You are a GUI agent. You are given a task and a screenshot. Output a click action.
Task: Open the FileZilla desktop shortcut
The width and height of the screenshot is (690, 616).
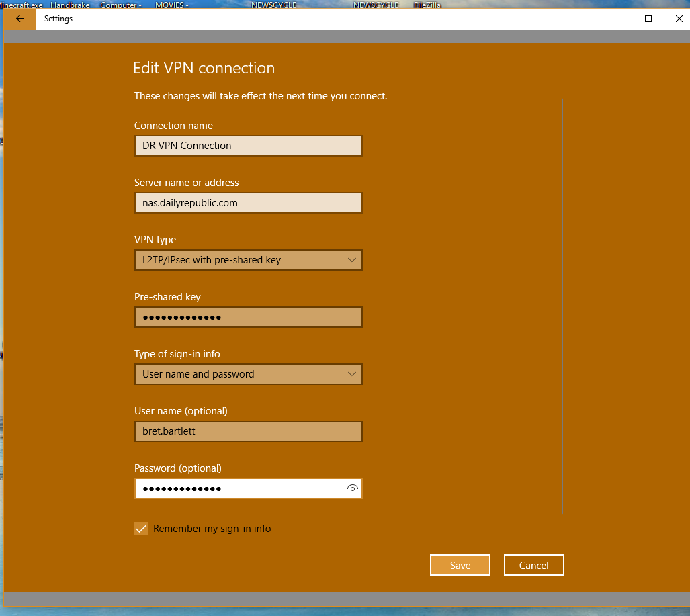pos(428,5)
